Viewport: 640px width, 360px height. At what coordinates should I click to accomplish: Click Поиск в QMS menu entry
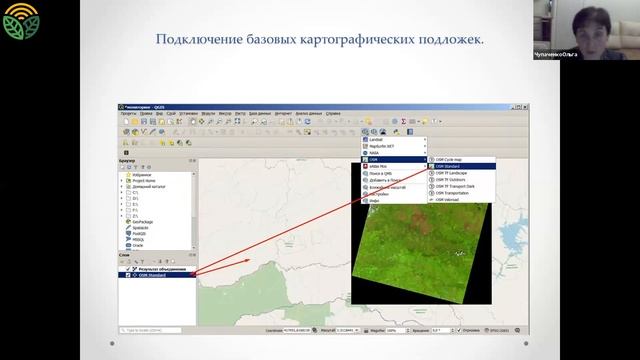click(394, 173)
